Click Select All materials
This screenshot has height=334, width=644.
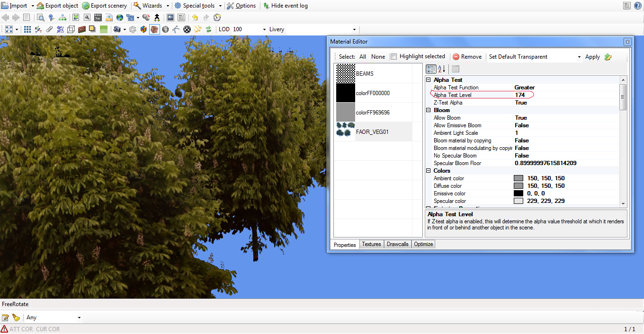click(363, 57)
